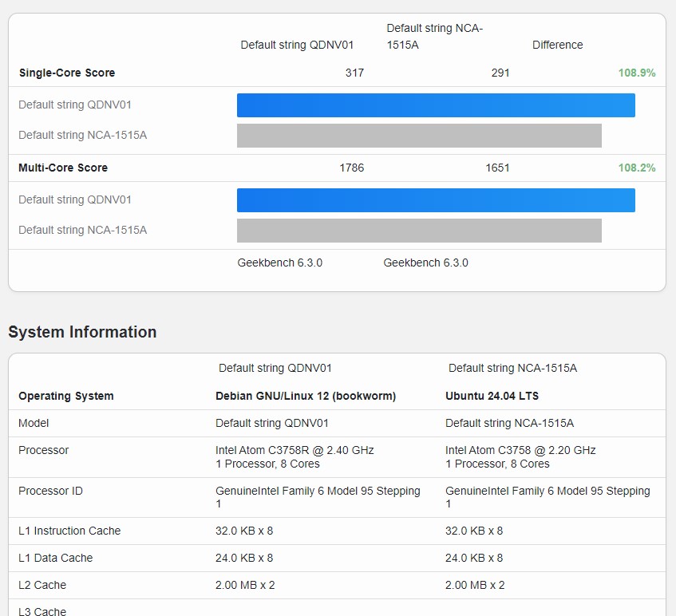676x616 pixels.
Task: Click Intel Atom C3758 @ 2.20 GHz processor
Action: click(x=520, y=450)
